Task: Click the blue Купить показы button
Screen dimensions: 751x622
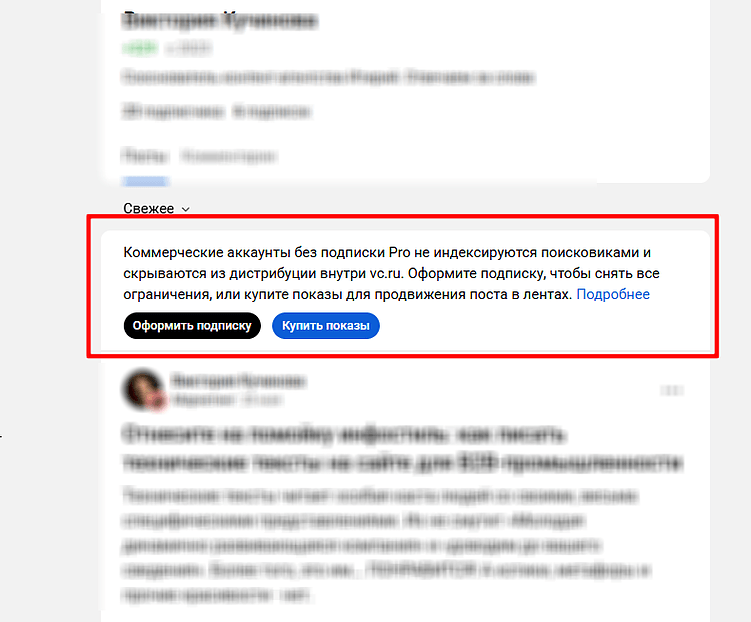Action: [x=326, y=326]
